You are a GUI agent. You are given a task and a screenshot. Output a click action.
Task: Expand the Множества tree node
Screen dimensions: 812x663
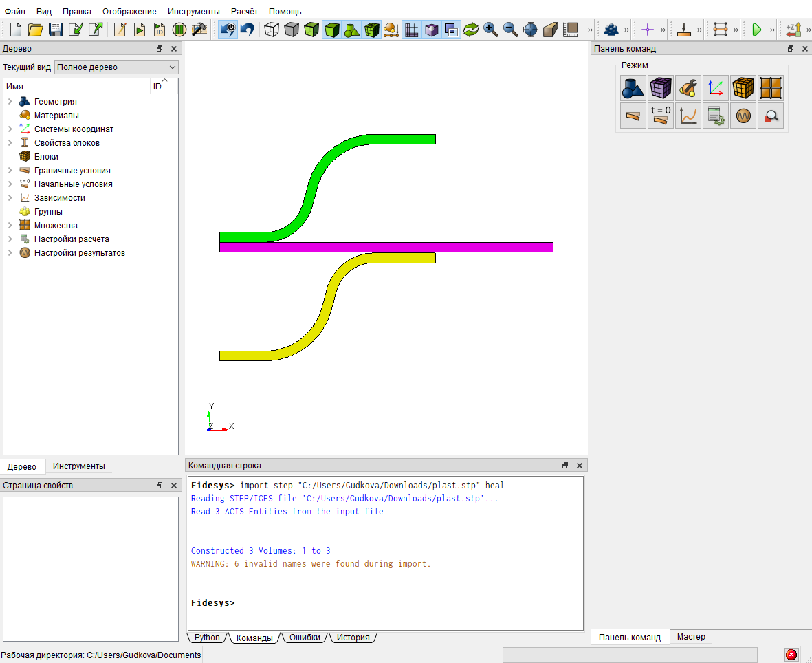(x=10, y=226)
